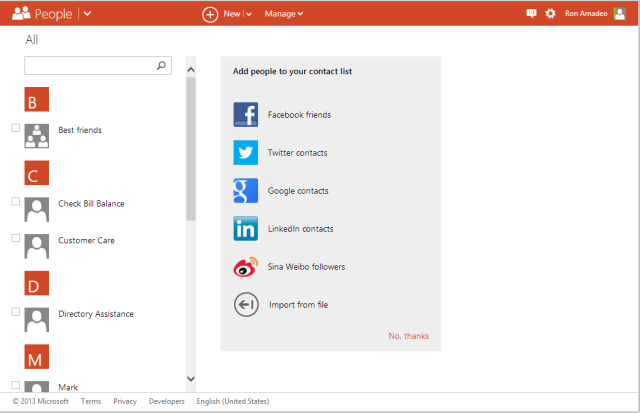Screen dimensions: 640x413
Task: Open the settings gear icon
Action: click(x=550, y=13)
